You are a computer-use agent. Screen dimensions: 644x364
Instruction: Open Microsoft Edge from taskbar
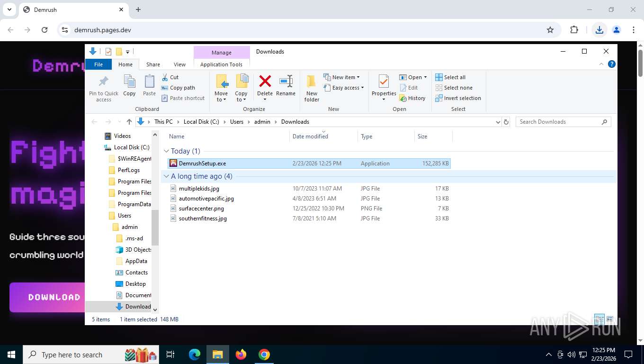[195, 355]
